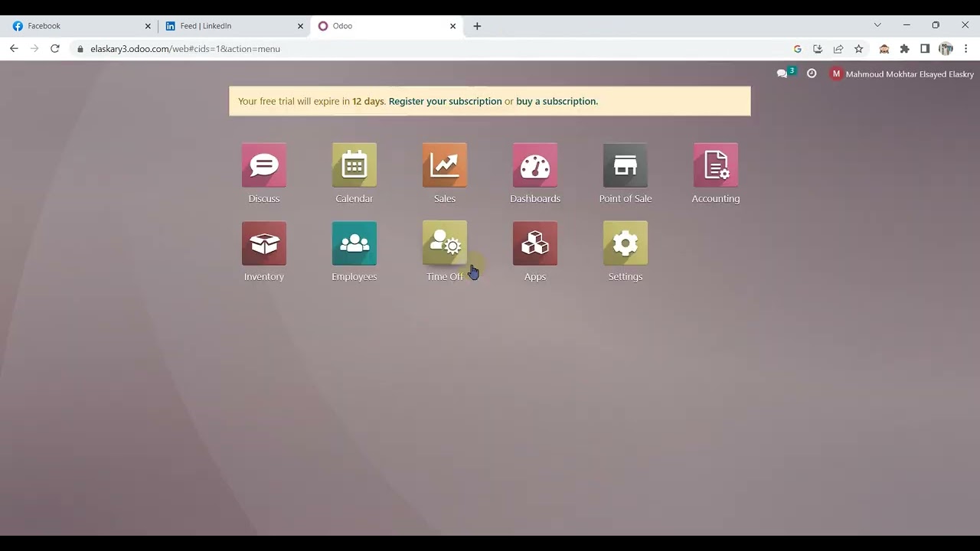Bookmark this page with the star
Viewport: 980px width, 551px height.
[x=859, y=49]
